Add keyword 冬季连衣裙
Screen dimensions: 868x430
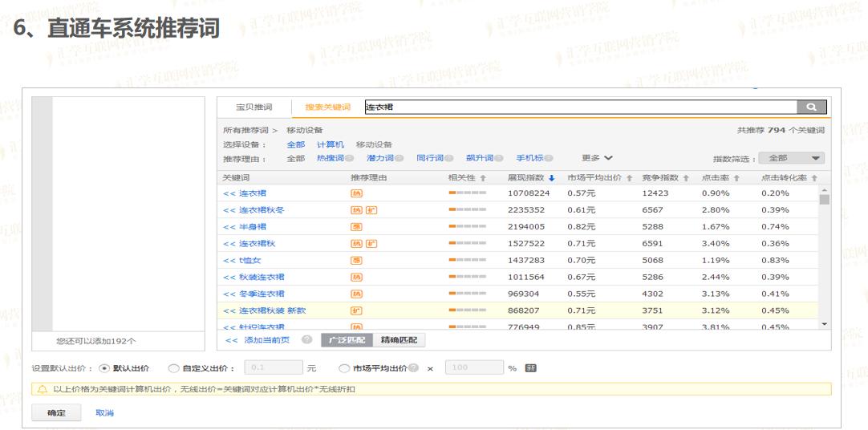click(254, 294)
